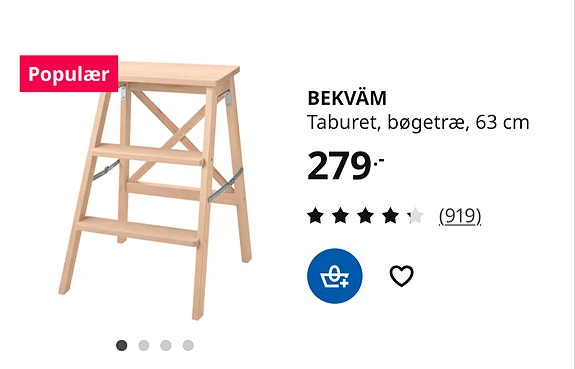Open the 919 customer reviews link
The image size is (575, 369).
(x=460, y=216)
